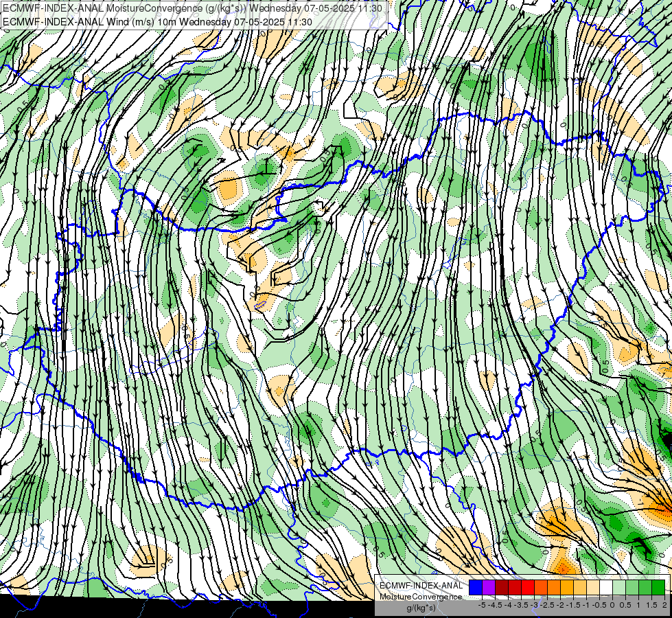Click the lightest green legend swatch
Viewport: 672px width, 618px height.
click(619, 587)
